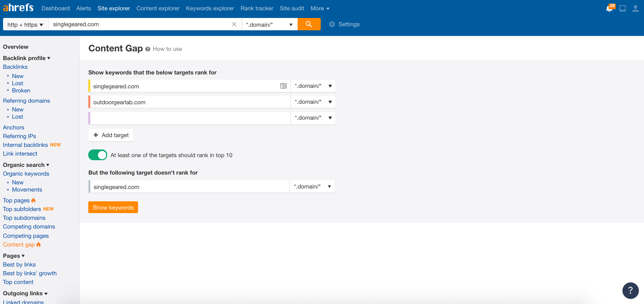This screenshot has width=644, height=304.
Task: Open Keywords explorer
Action: [x=210, y=8]
